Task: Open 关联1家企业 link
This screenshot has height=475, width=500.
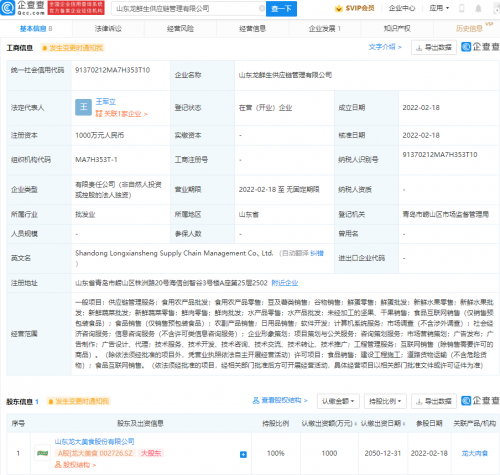Action: [122, 114]
